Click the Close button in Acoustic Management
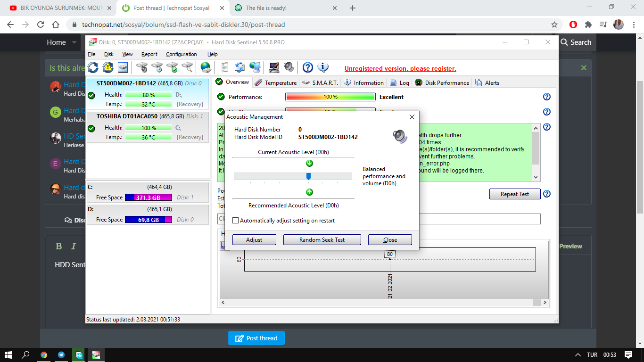 click(390, 240)
